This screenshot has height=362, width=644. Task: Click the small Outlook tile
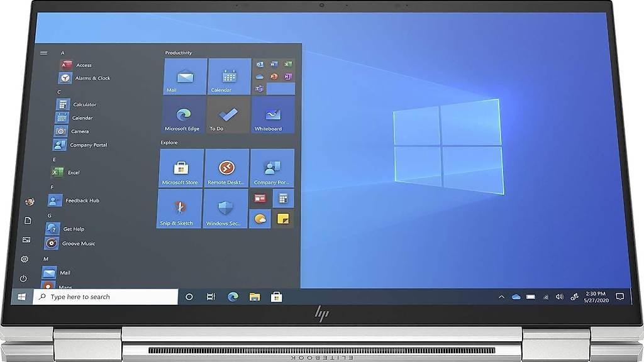[260, 65]
